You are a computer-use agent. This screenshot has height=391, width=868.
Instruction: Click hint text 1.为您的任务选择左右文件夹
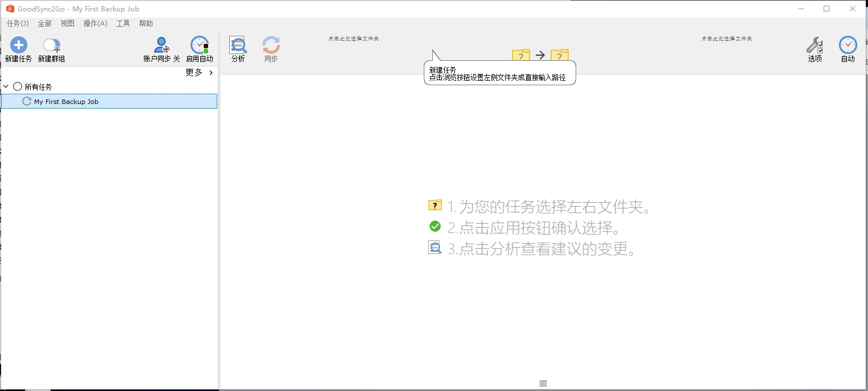[549, 206]
